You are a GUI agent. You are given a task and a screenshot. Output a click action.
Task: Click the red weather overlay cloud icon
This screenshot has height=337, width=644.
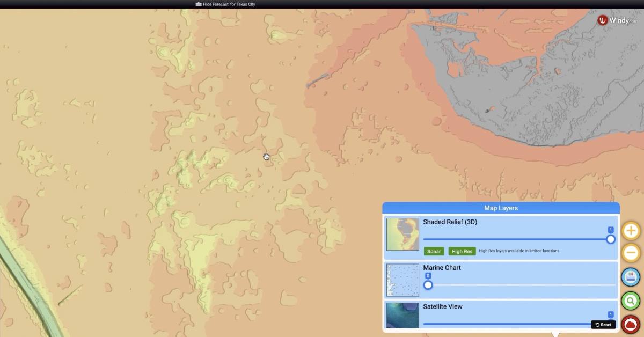630,324
